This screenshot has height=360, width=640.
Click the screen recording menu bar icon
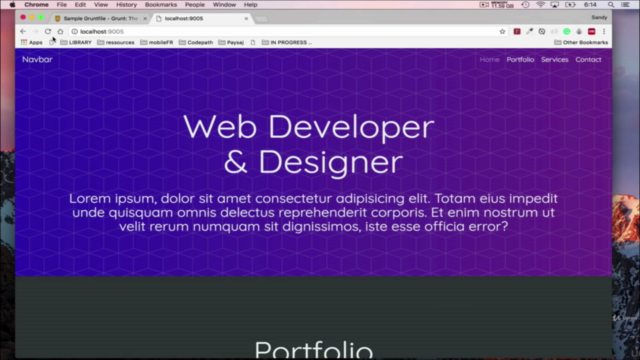[484, 4]
